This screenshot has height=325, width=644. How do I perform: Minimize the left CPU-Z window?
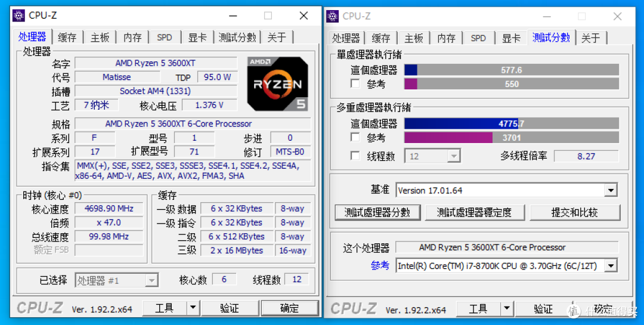coord(233,16)
